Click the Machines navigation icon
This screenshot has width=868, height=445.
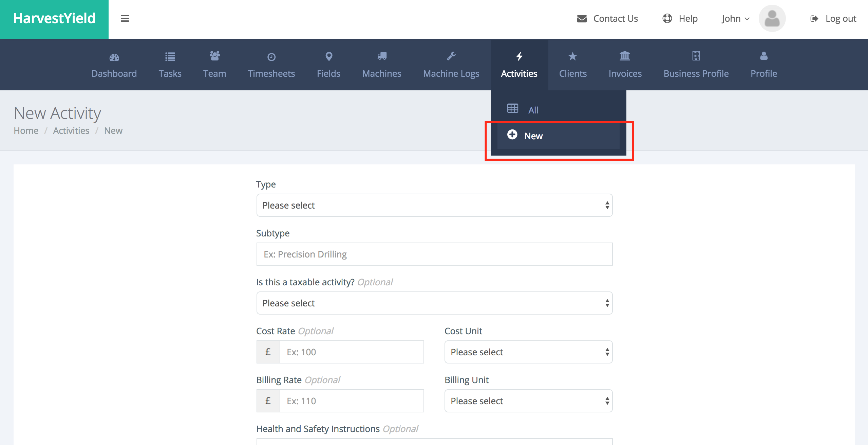coord(381,56)
